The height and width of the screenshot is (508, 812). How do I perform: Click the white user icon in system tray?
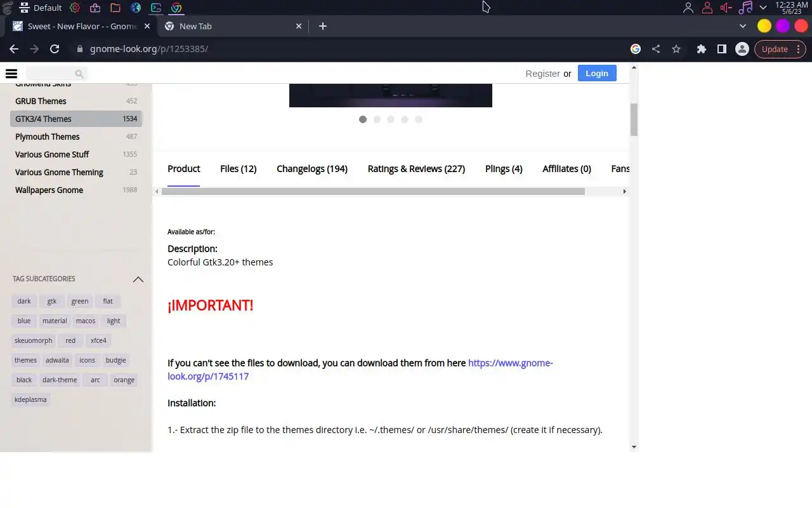click(688, 8)
